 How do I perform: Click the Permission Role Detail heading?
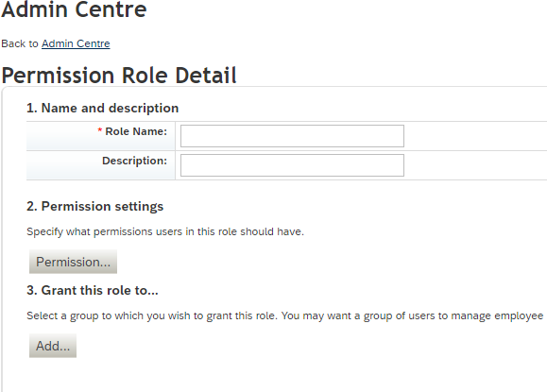119,76
